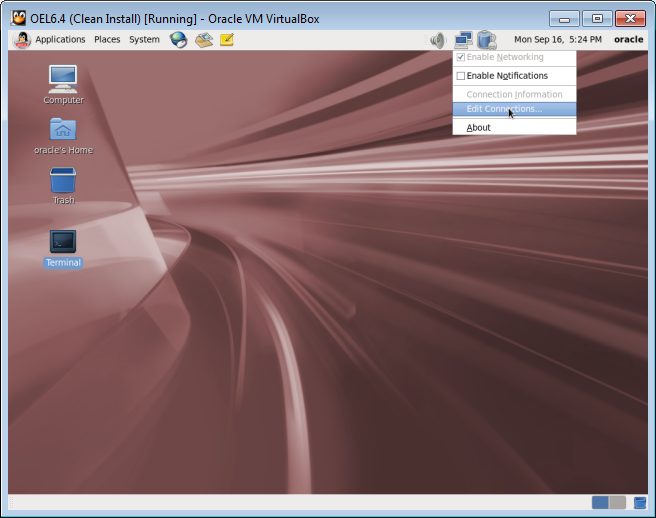
Task: Choose Connection Information menu entry
Action: click(514, 94)
